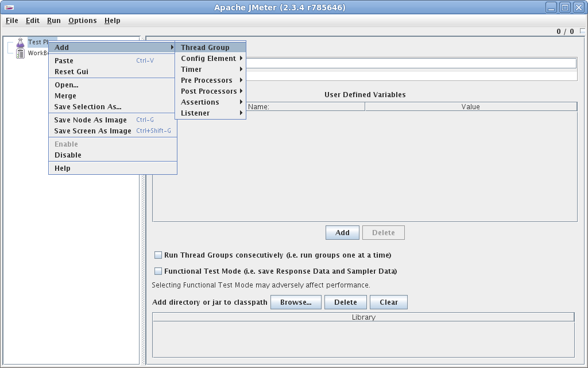
Task: Choose Save Selection As... option
Action: [113, 106]
